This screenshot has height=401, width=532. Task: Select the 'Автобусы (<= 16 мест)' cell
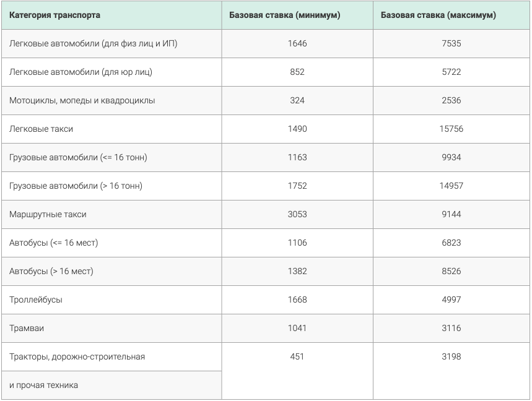pos(111,243)
